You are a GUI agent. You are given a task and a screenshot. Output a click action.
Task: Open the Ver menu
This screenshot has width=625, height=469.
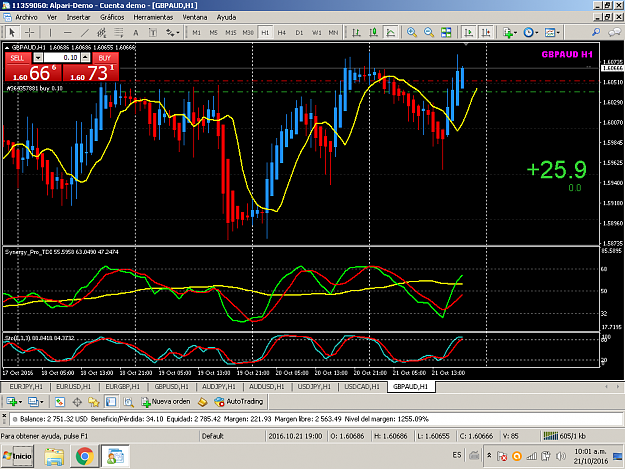click(x=52, y=17)
